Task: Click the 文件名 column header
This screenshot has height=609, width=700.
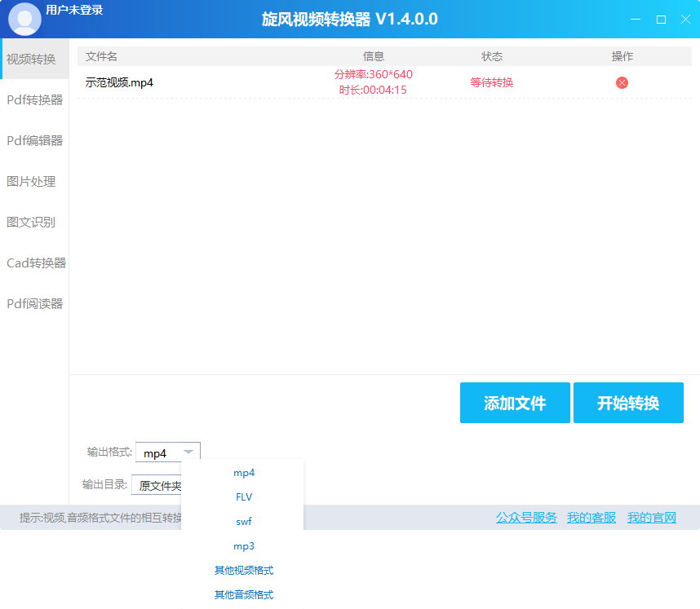Action: coord(101,56)
